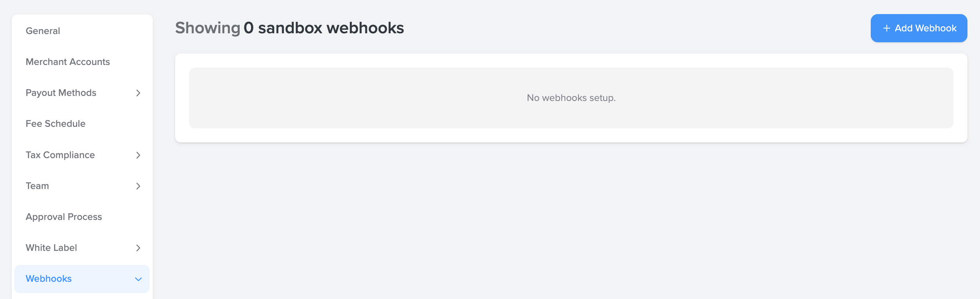Select Webhooks in the sidebar
The width and height of the screenshot is (980, 299).
pyautogui.click(x=49, y=279)
